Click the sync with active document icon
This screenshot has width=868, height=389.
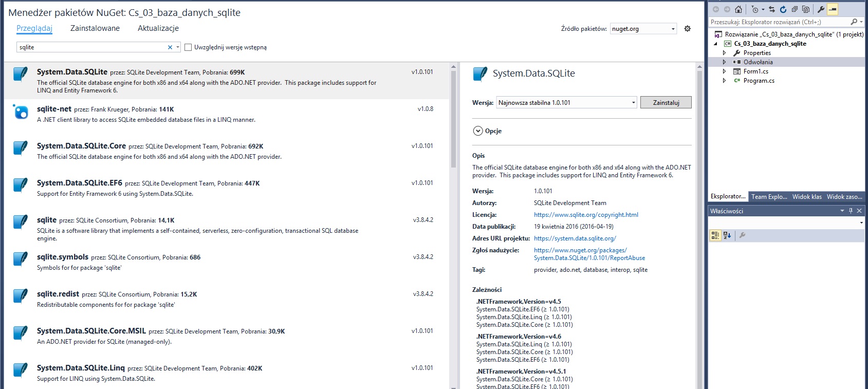772,9
